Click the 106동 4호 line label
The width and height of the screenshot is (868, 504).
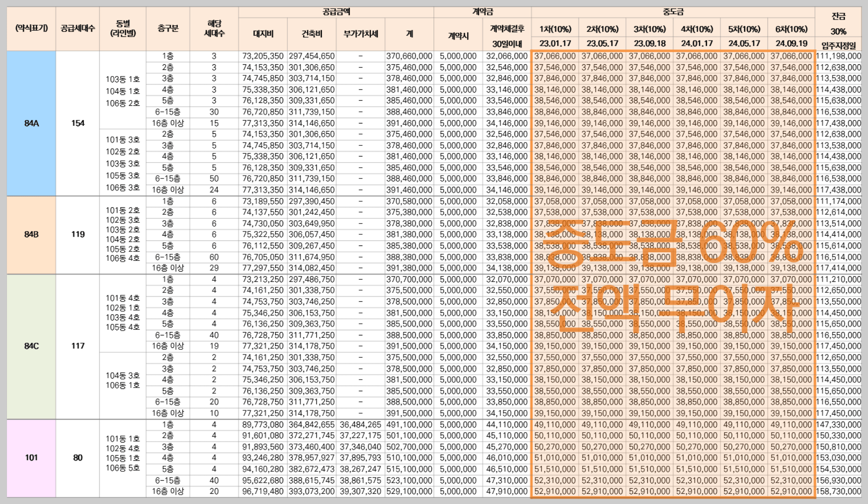(122, 259)
